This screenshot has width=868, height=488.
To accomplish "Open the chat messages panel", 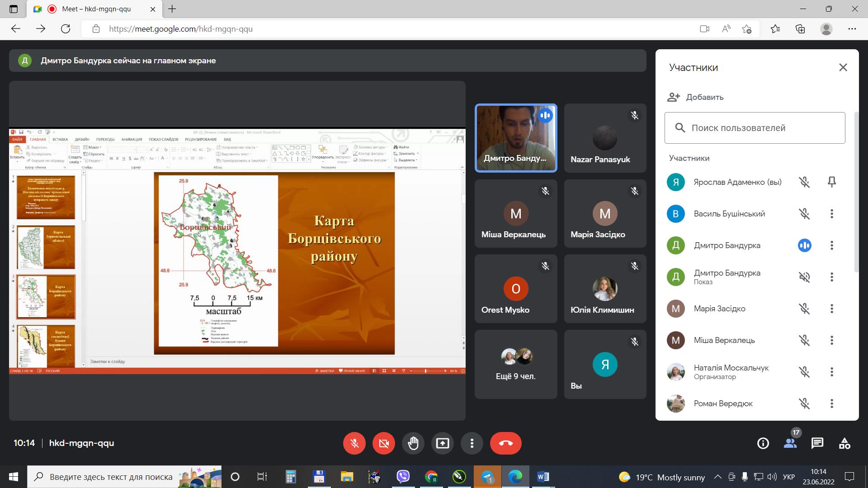I will click(817, 443).
